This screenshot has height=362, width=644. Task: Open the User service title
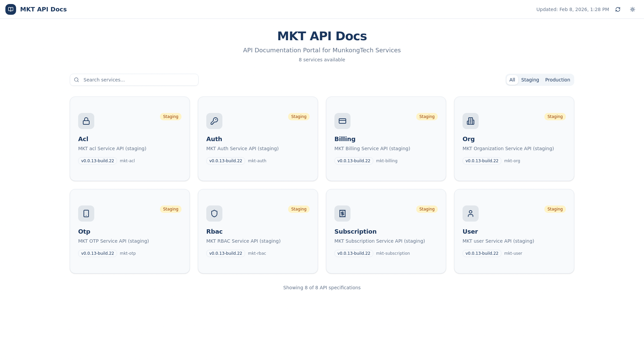pos(470,232)
